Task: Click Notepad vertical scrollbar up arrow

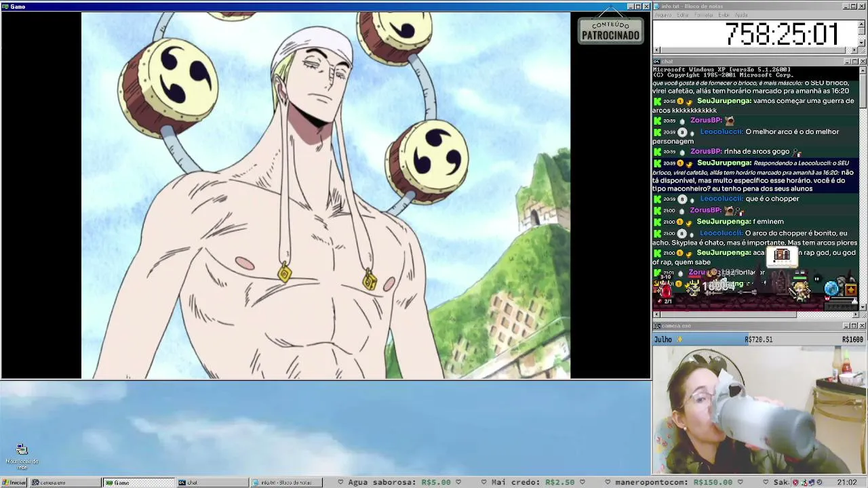Action: pos(863,24)
